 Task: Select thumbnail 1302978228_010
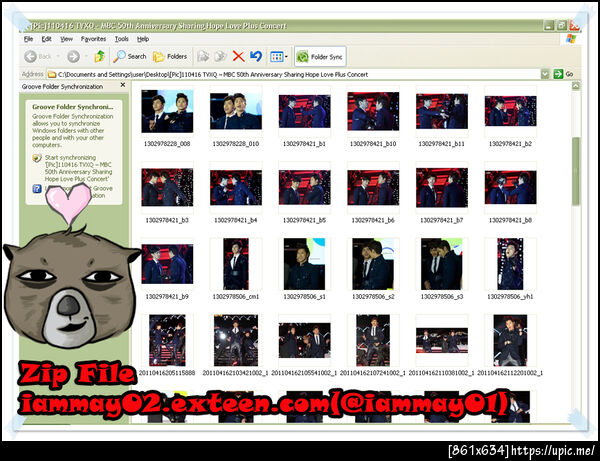tap(236, 111)
